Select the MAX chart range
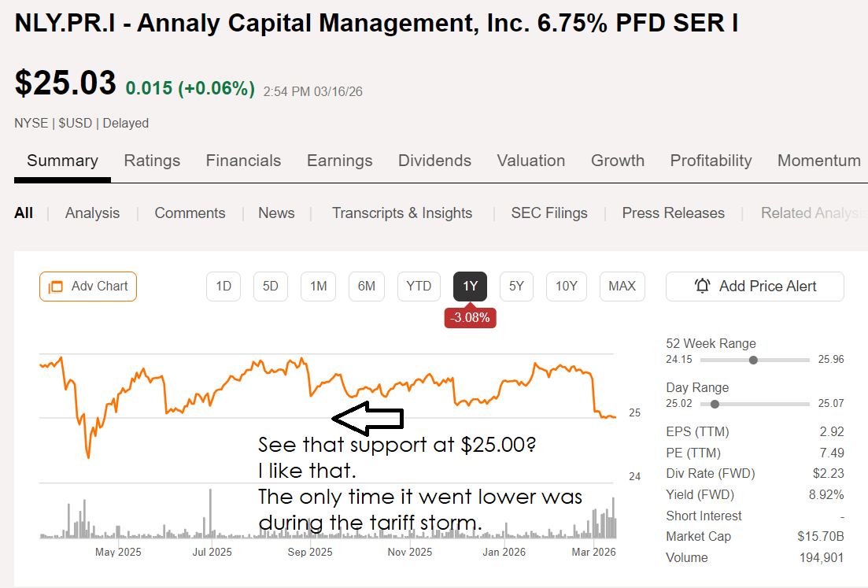 [622, 287]
